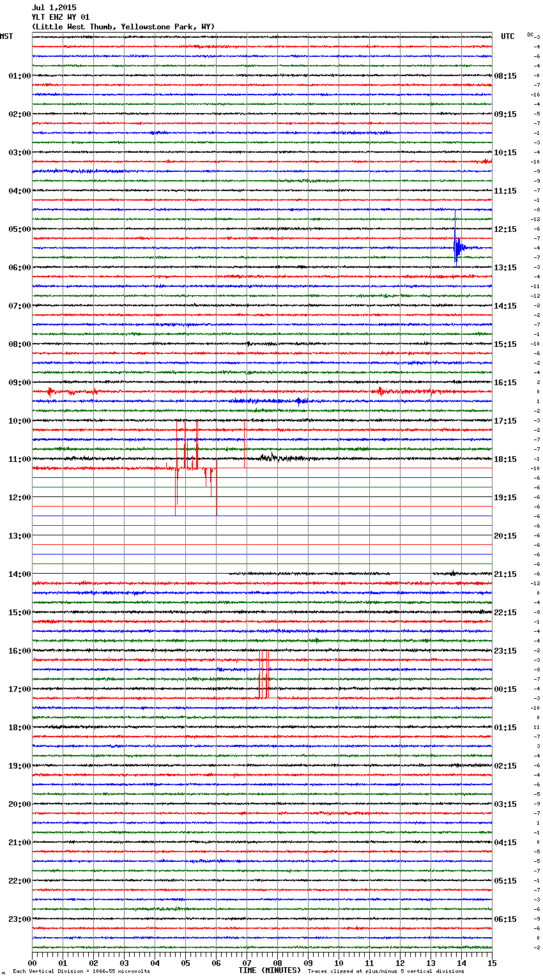Click the "02:15" UTC label
This screenshot has height=980, width=543.
pyautogui.click(x=505, y=766)
